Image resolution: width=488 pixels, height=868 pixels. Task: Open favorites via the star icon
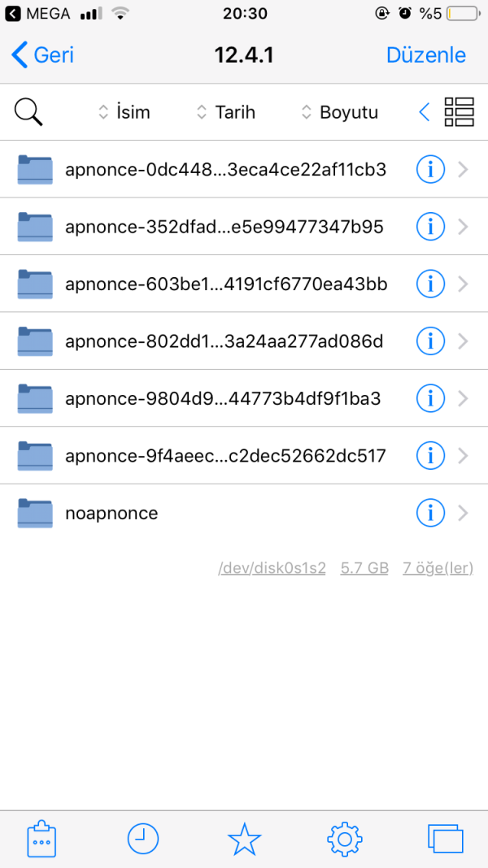[x=243, y=839]
